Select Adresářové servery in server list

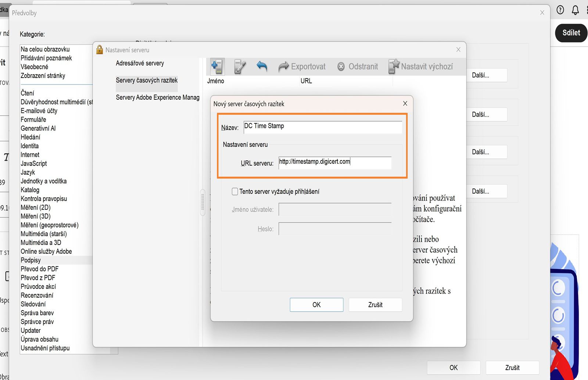point(140,63)
